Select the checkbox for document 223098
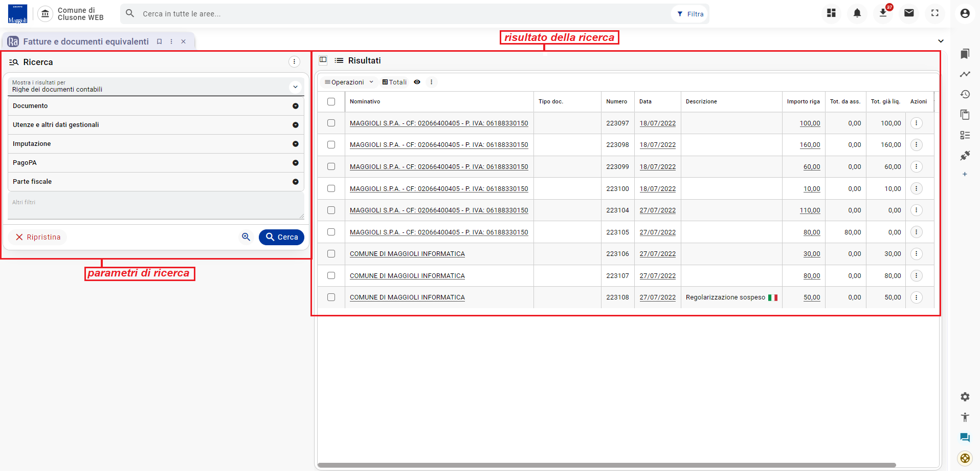This screenshot has width=980, height=471. coord(331,145)
